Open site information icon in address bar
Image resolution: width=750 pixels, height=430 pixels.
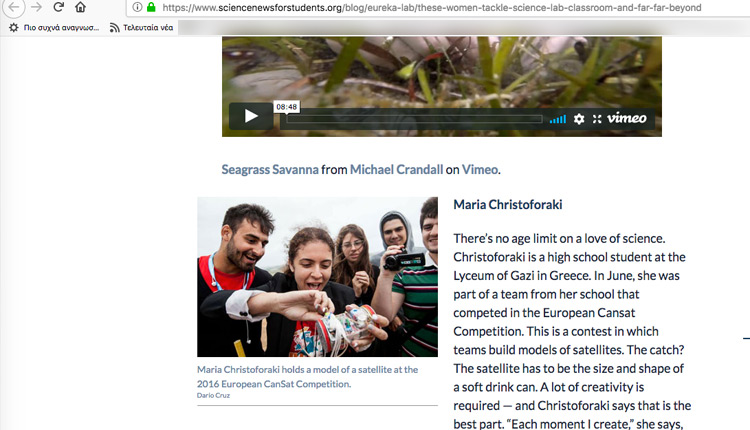click(137, 7)
